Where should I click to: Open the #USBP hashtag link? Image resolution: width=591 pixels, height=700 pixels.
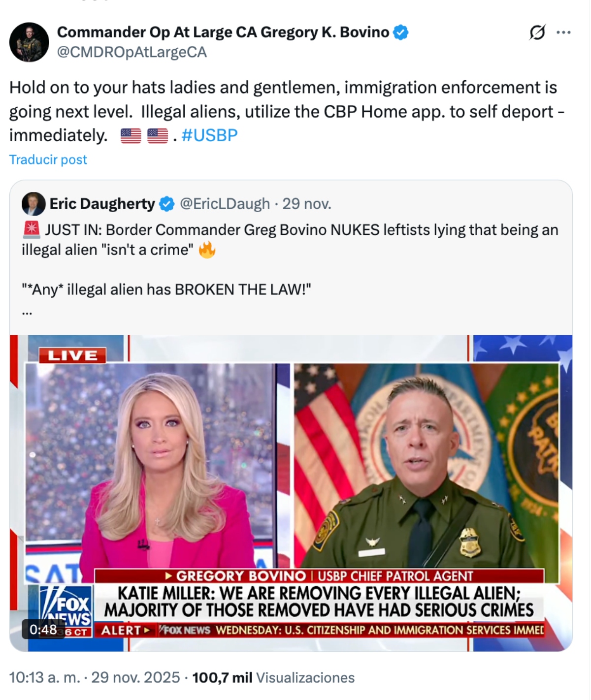pos(209,135)
